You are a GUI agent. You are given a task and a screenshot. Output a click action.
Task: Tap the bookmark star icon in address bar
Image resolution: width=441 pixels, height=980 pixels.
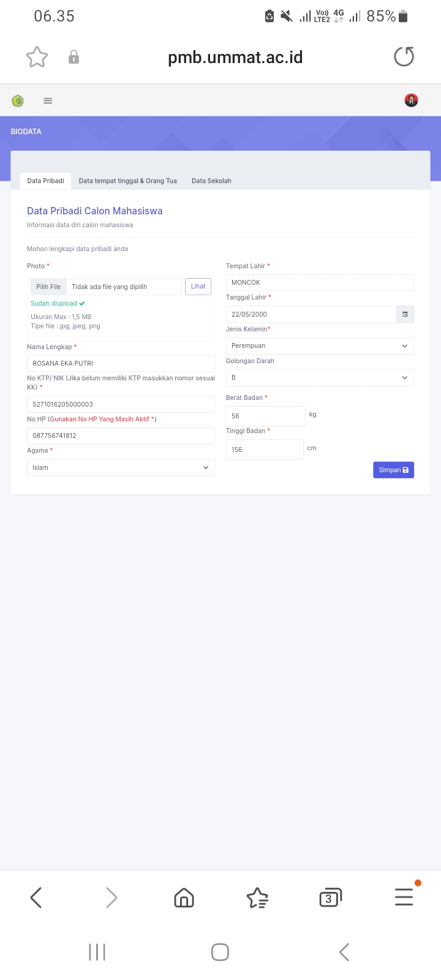(x=37, y=58)
